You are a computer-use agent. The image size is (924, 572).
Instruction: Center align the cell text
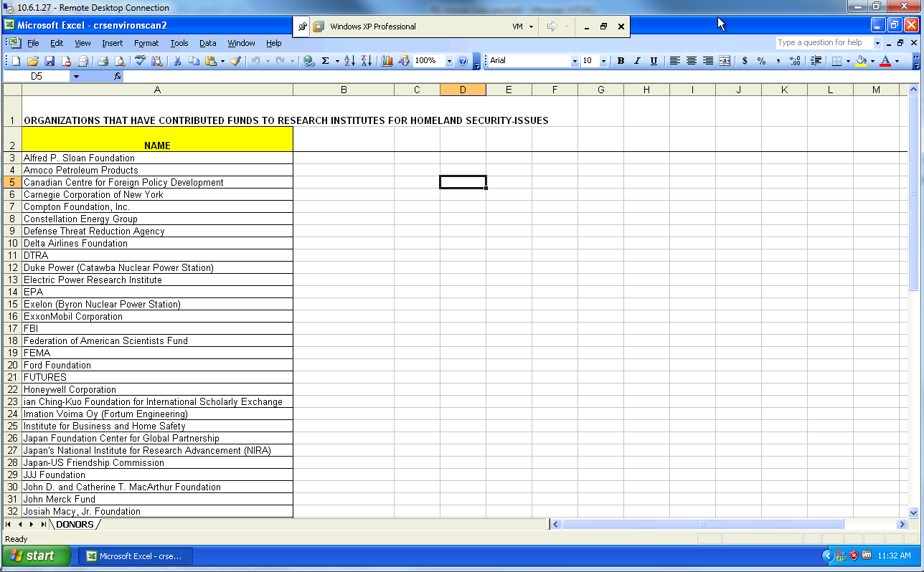(692, 61)
